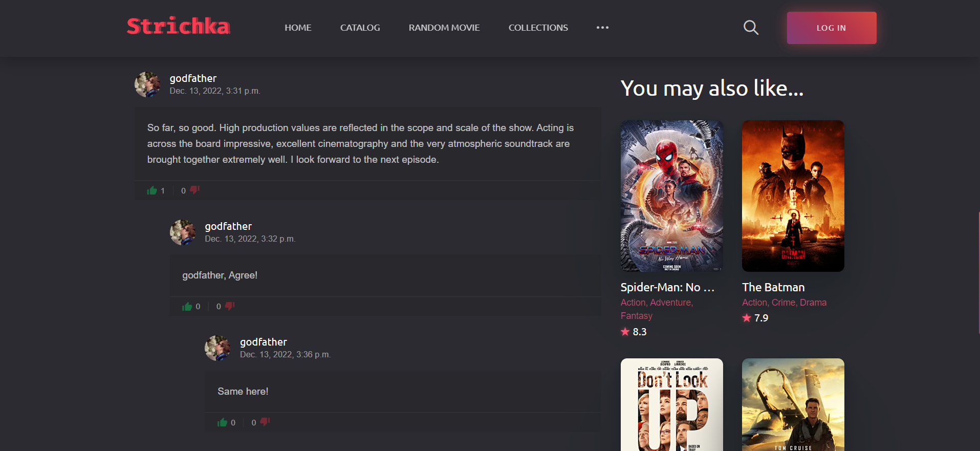
Task: Thumbs up the 'Same here!' reply
Action: pyautogui.click(x=222, y=422)
